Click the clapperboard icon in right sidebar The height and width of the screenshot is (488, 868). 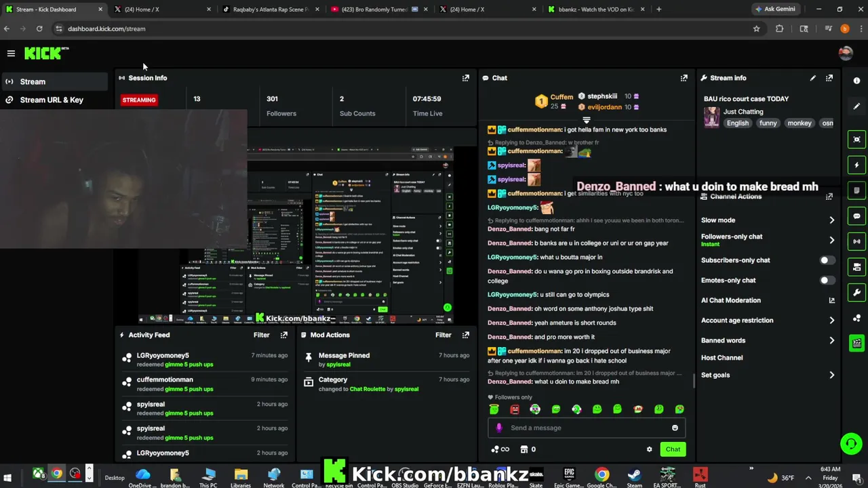tap(856, 343)
